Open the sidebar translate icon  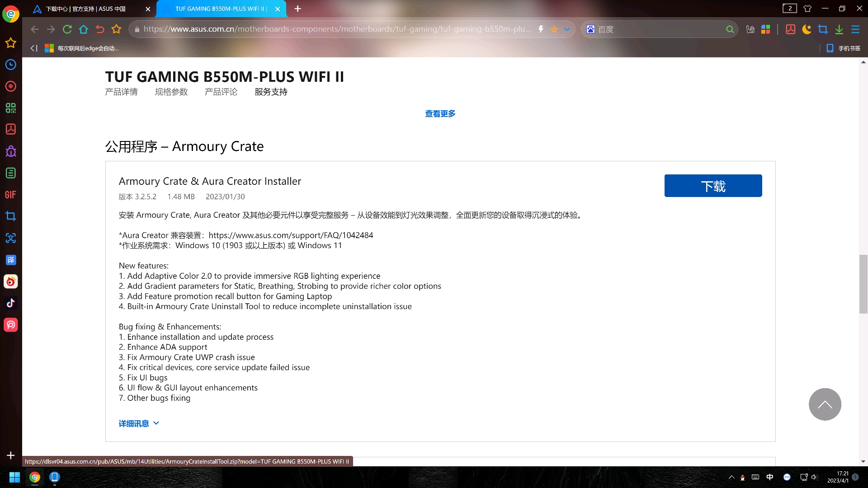pos(10,260)
